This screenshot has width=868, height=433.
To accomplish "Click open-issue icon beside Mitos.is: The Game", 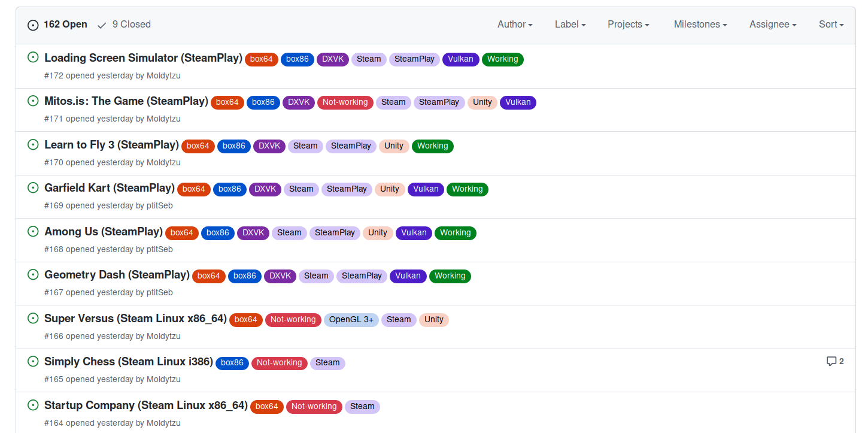I will (x=34, y=101).
